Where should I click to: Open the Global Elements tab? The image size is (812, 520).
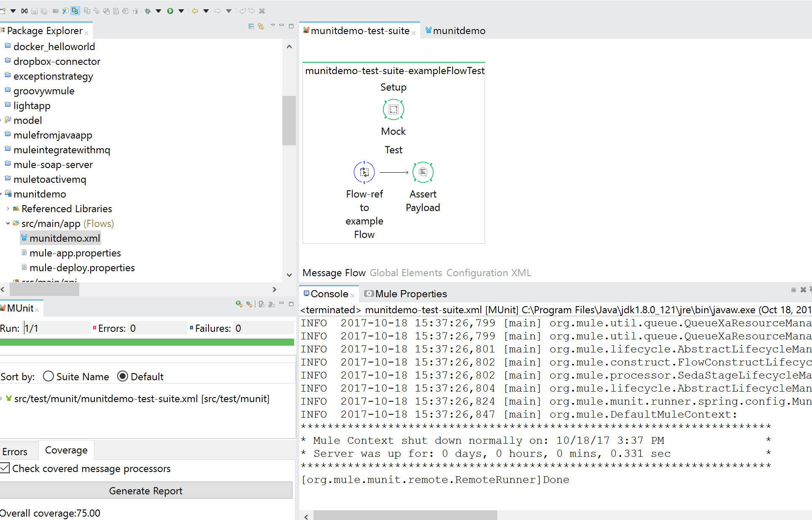[x=406, y=273]
